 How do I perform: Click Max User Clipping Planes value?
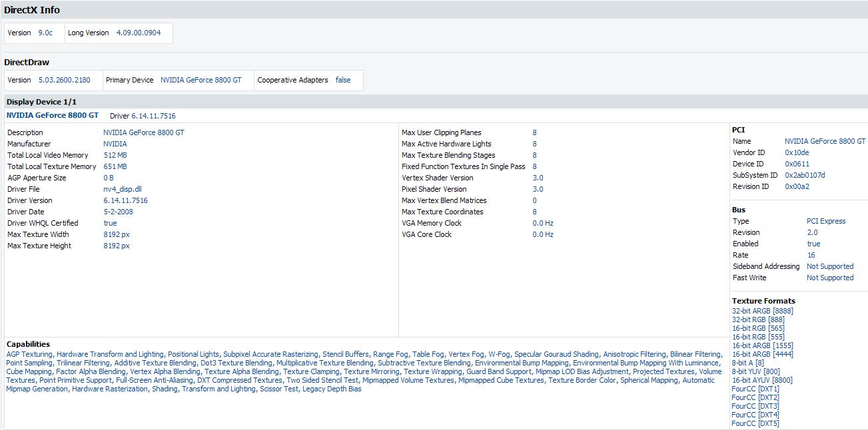click(x=534, y=132)
